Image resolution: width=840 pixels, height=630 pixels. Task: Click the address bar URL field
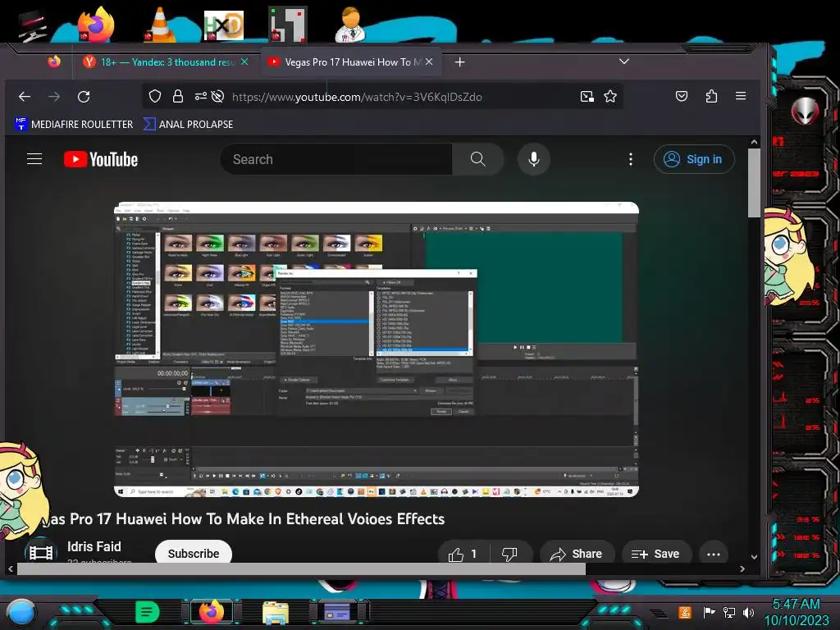(357, 97)
